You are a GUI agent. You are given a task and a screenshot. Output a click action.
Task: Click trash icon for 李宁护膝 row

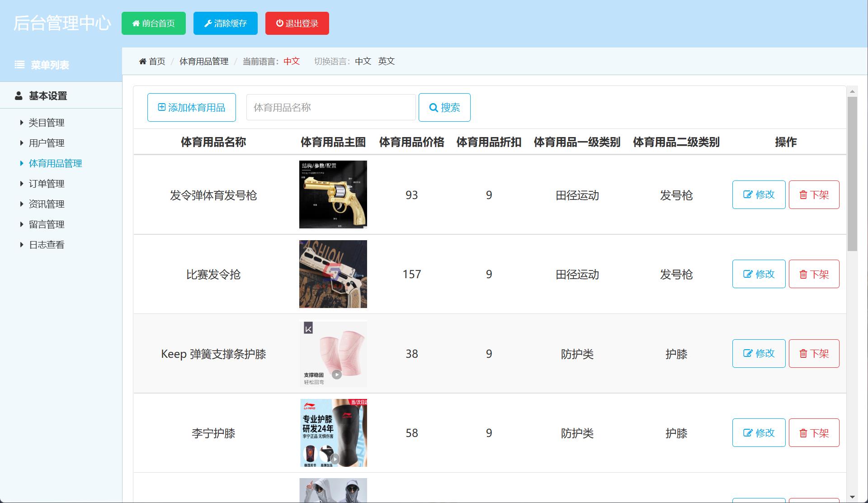(x=803, y=433)
